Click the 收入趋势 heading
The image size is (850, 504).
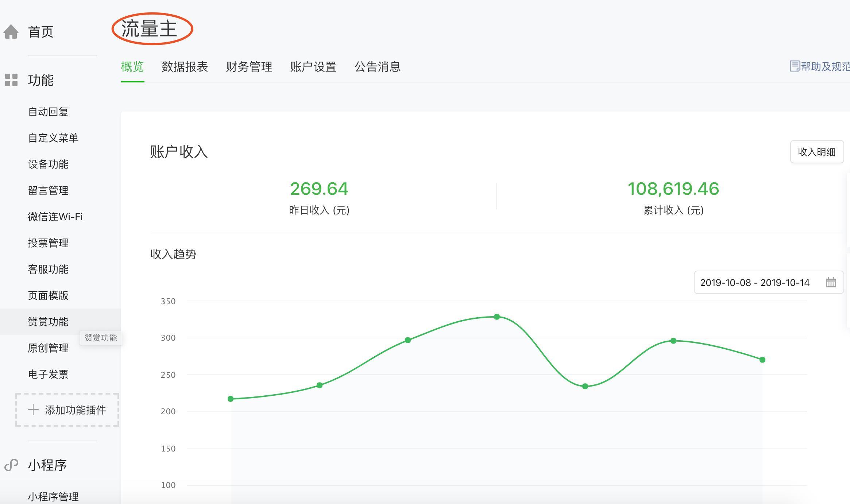click(x=173, y=254)
